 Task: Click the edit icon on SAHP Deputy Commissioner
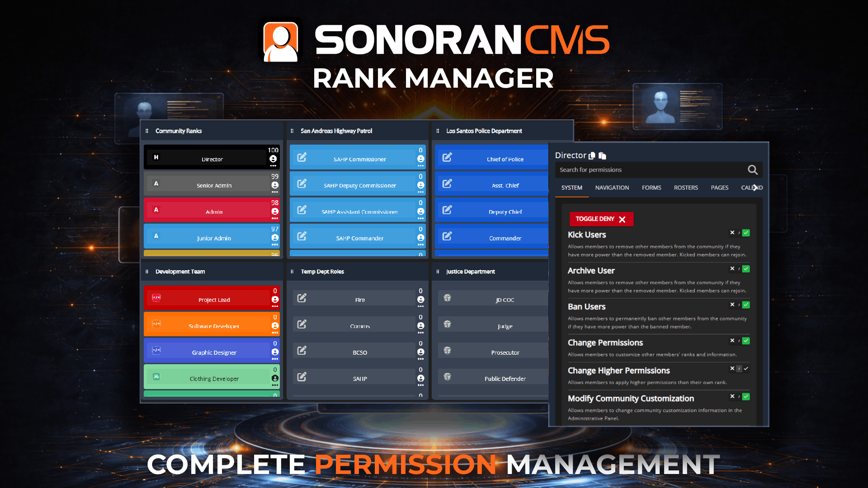coord(302,183)
